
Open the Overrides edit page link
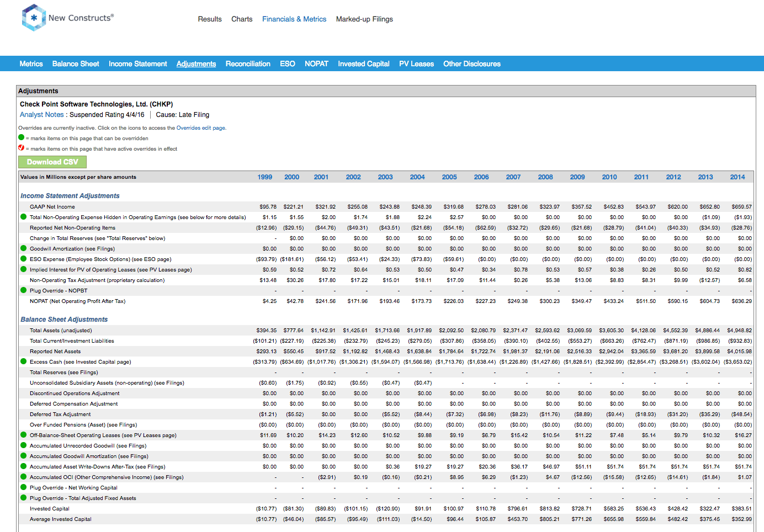tap(201, 128)
